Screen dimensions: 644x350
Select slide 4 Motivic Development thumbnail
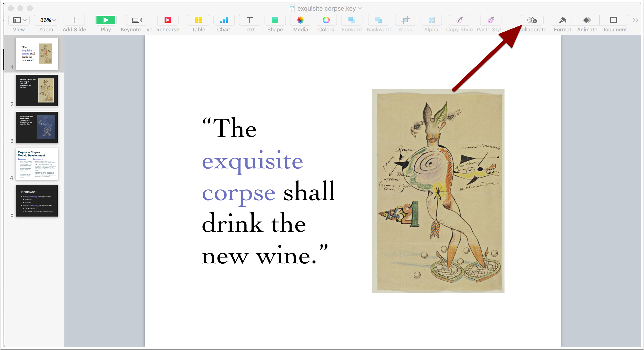click(37, 164)
